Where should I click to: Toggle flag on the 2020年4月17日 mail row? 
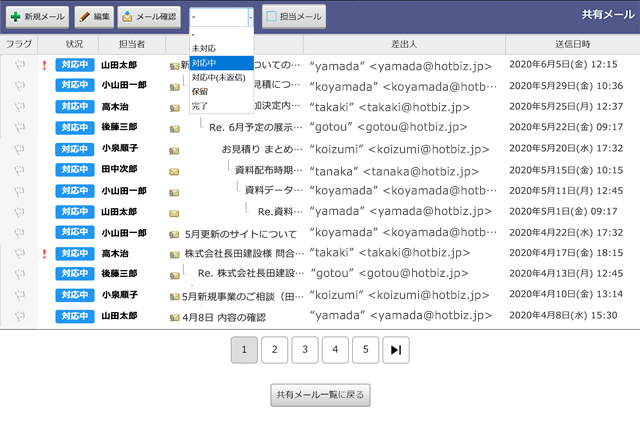20,254
